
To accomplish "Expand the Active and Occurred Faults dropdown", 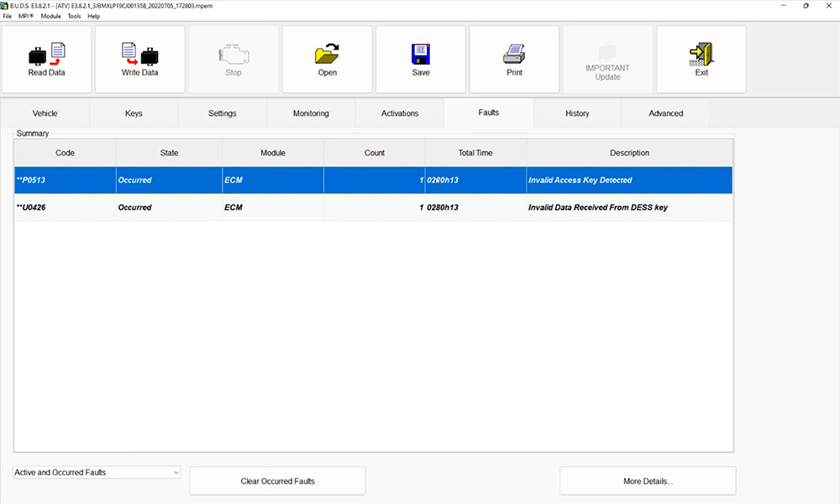I will [176, 473].
